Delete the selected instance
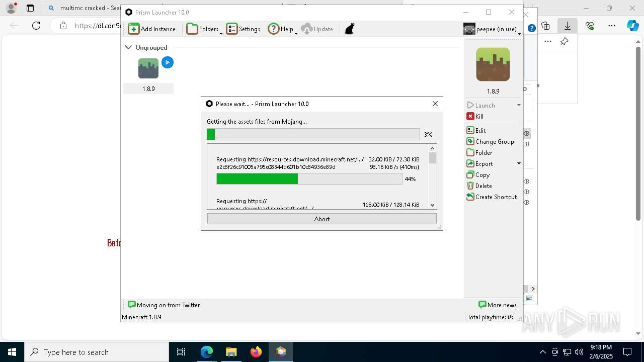 pyautogui.click(x=479, y=186)
